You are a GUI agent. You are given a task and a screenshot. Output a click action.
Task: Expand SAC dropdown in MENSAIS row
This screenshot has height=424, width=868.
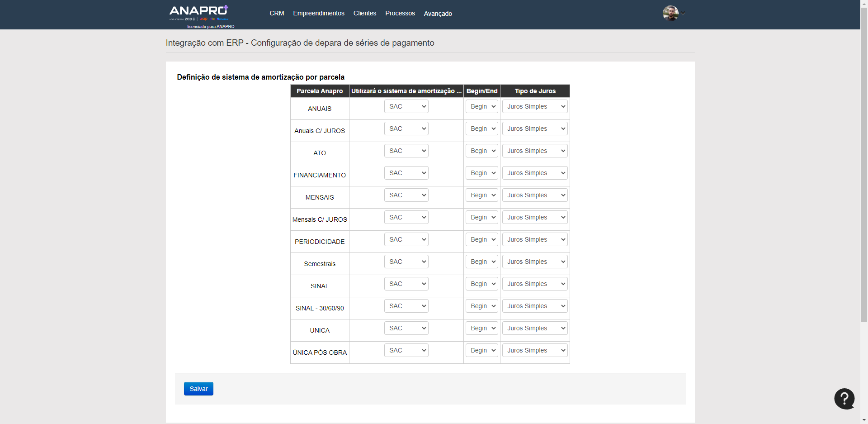click(x=406, y=195)
